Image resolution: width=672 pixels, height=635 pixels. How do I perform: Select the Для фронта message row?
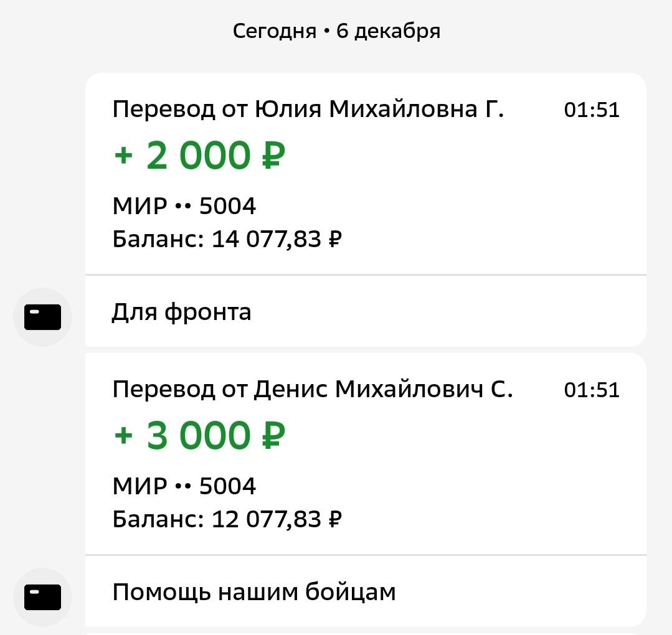point(181,312)
